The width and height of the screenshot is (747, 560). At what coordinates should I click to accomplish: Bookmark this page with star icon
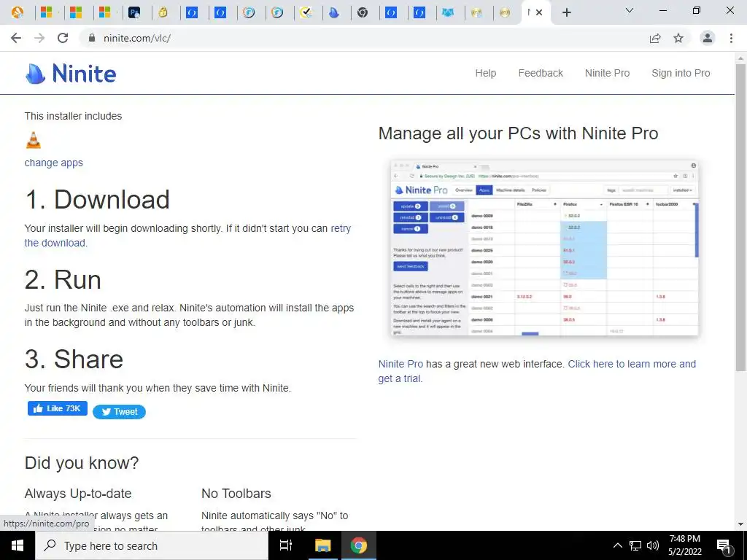678,38
